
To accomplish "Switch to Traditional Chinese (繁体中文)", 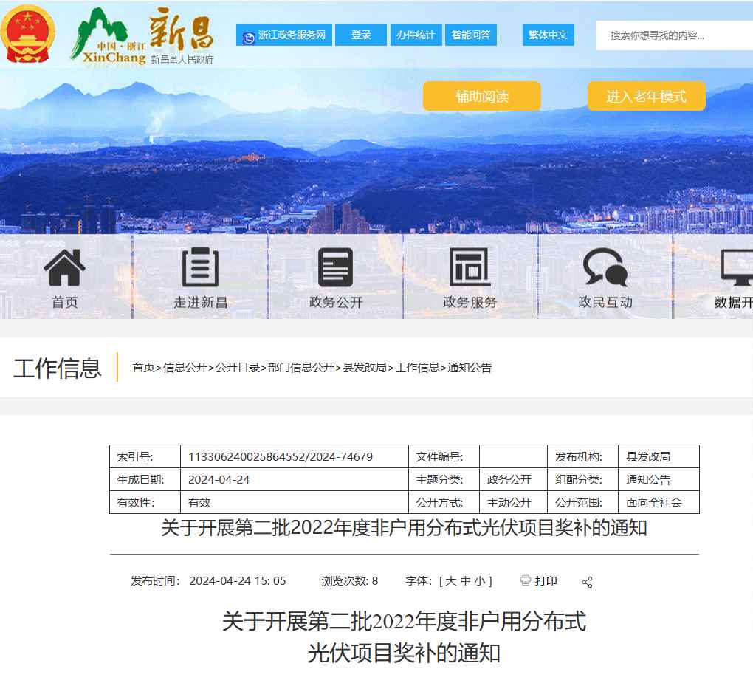I will tap(548, 35).
